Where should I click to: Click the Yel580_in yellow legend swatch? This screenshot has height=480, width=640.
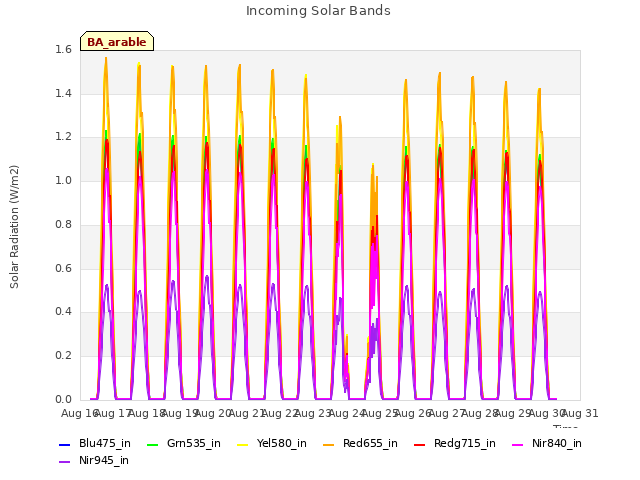(242, 444)
